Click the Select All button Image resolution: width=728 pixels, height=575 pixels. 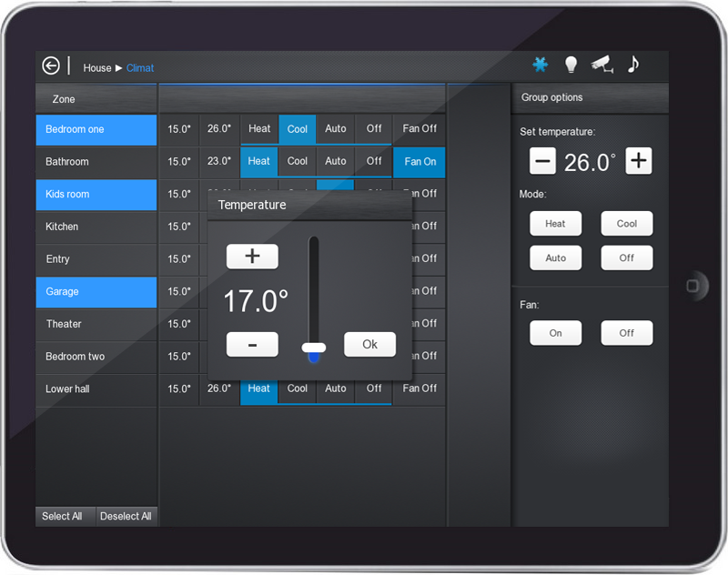coord(64,516)
